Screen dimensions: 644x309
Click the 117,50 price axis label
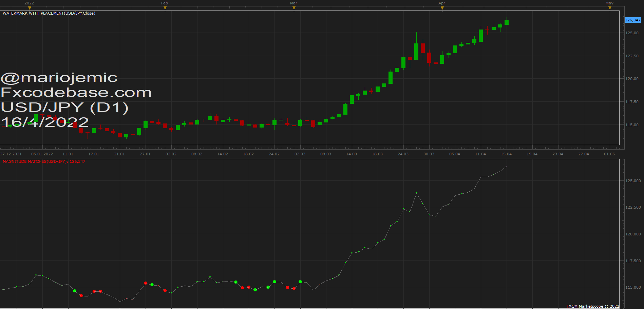pos(632,102)
